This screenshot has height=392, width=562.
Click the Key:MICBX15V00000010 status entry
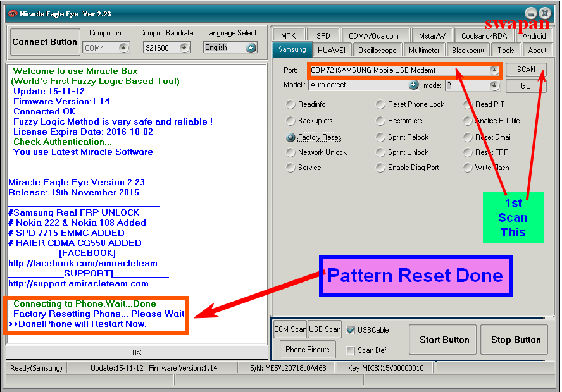click(385, 368)
